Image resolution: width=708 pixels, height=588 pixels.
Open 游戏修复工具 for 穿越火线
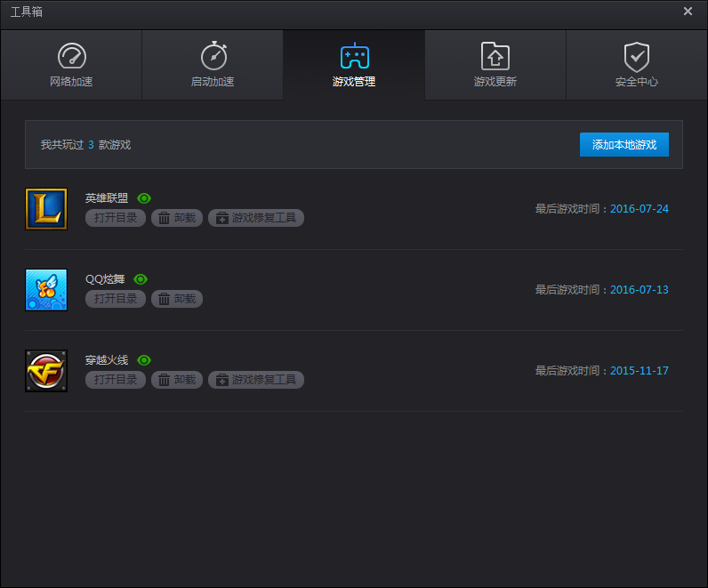tap(256, 380)
